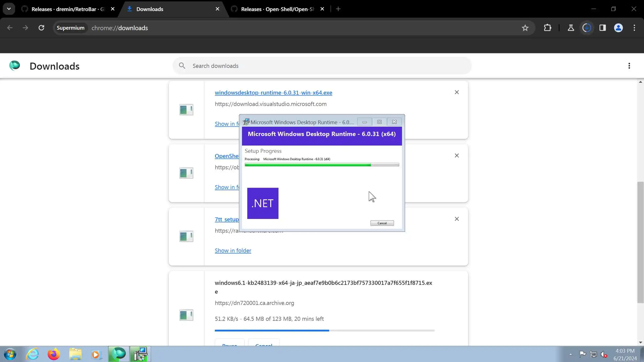The width and height of the screenshot is (644, 362).
Task: Click Show in folder under 7tt_setup
Action: [233, 251]
